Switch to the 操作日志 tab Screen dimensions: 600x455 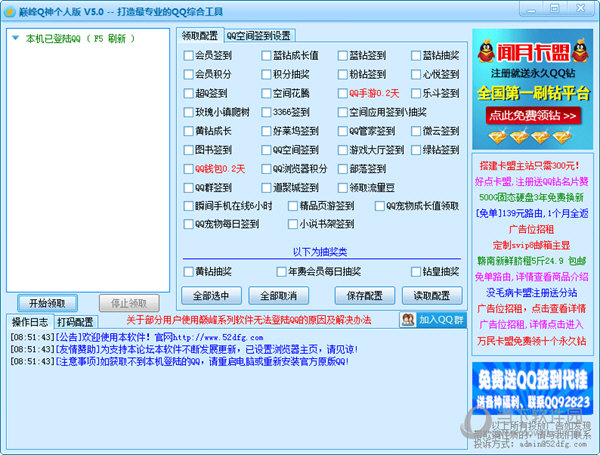click(x=30, y=322)
